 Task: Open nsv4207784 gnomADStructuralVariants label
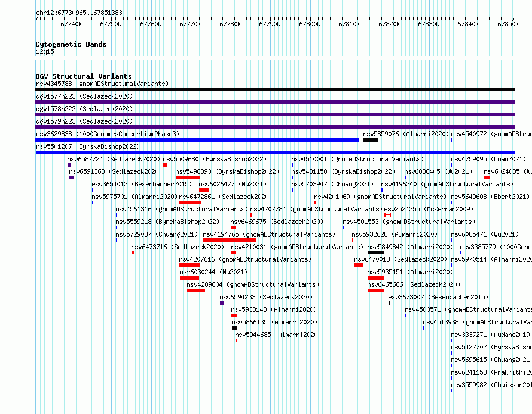[317, 209]
